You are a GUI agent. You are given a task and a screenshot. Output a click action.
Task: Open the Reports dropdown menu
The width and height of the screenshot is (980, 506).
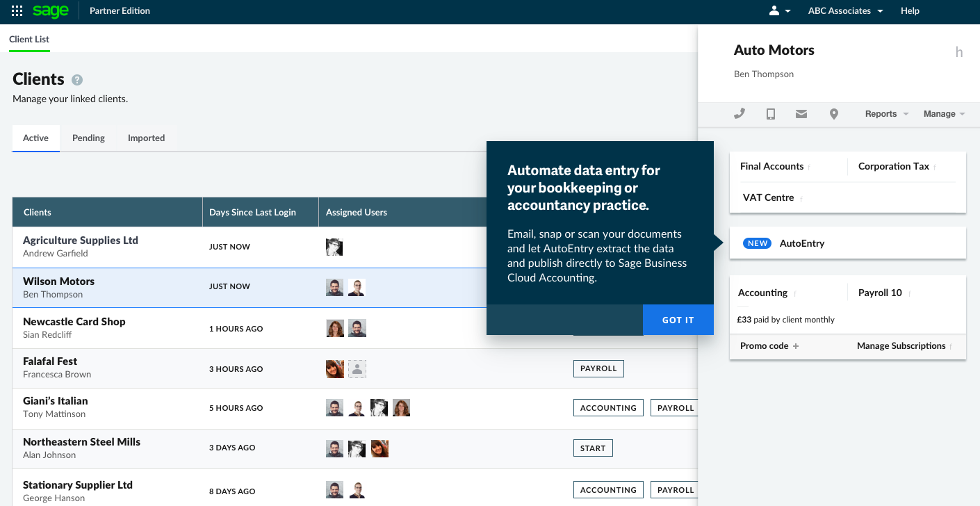click(886, 114)
